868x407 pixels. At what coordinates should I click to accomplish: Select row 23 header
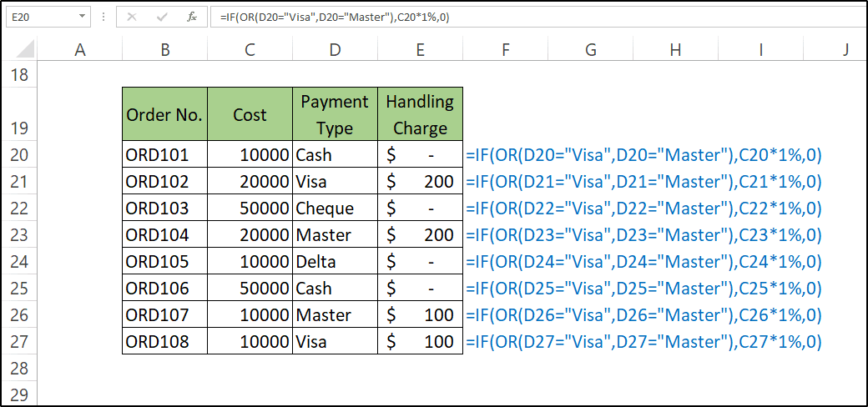tap(19, 234)
